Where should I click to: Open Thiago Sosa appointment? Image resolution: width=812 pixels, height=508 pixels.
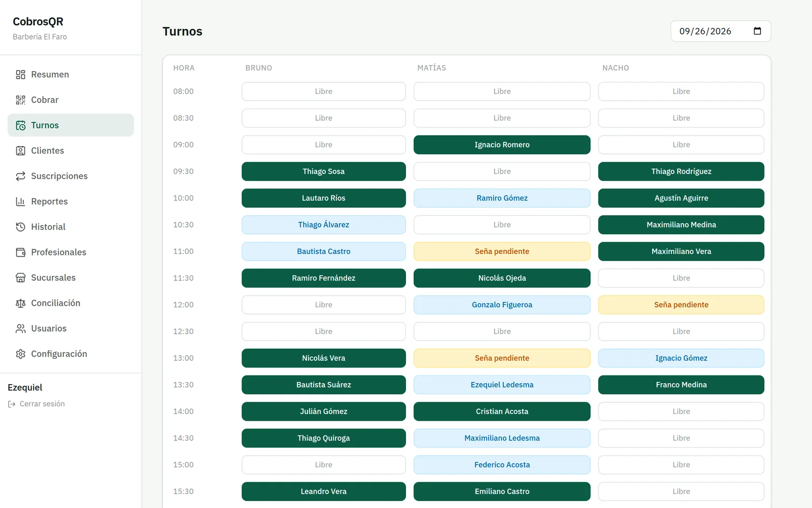pos(324,171)
